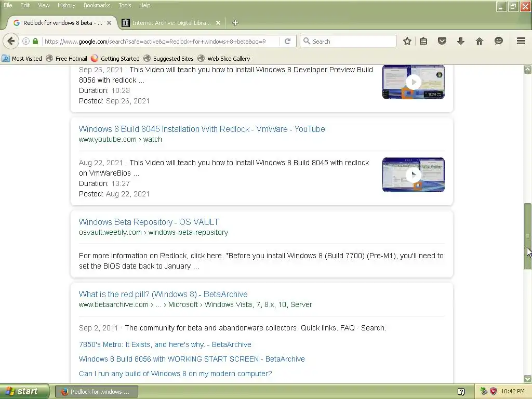Viewport: 532px width, 399px height.
Task: Click the green network tray icon
Action: [x=484, y=391]
